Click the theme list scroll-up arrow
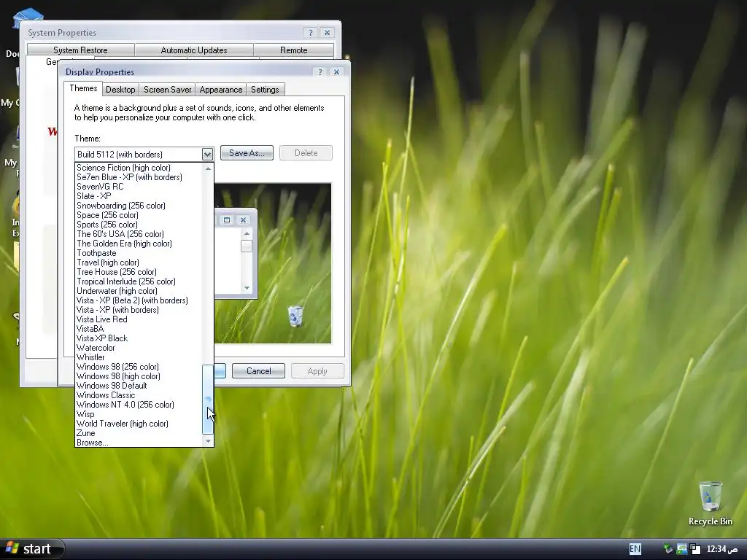The height and width of the screenshot is (560, 747). click(x=208, y=168)
